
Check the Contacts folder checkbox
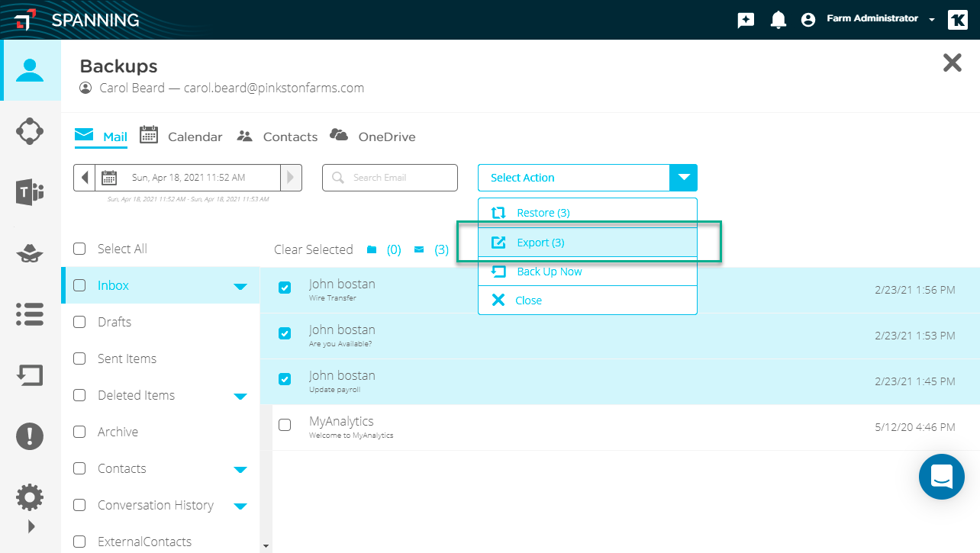79,468
